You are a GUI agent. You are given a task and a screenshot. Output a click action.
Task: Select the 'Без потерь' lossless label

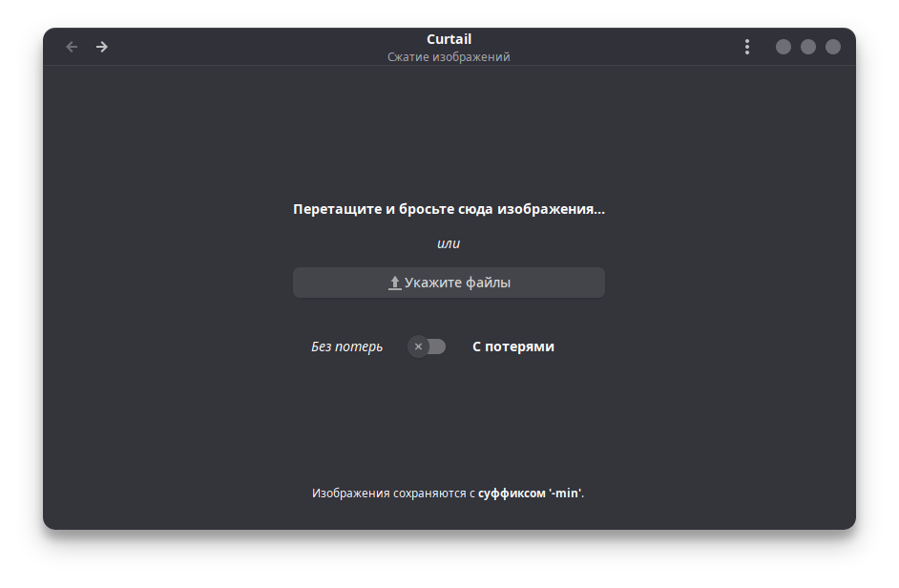click(x=346, y=346)
